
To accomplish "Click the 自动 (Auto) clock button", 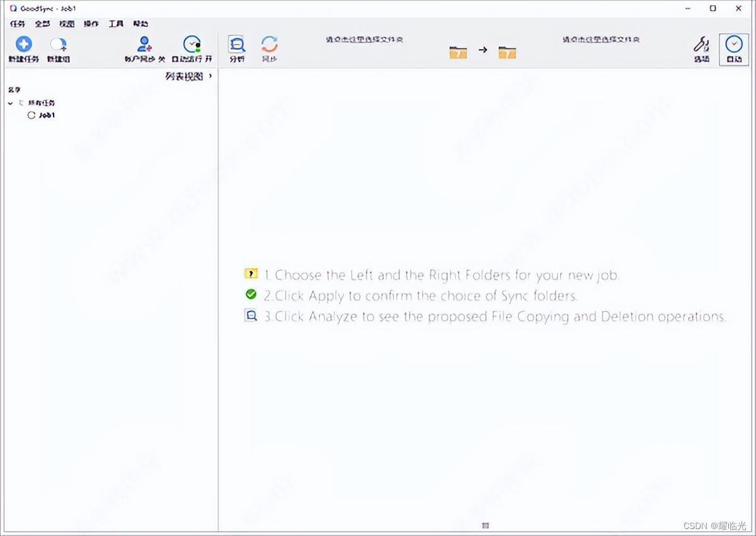I will [733, 49].
